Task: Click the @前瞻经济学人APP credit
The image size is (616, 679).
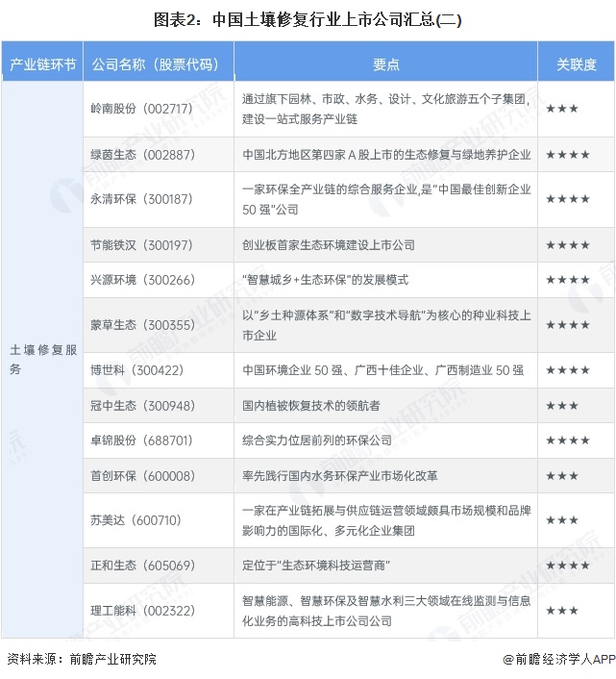Action: [558, 659]
